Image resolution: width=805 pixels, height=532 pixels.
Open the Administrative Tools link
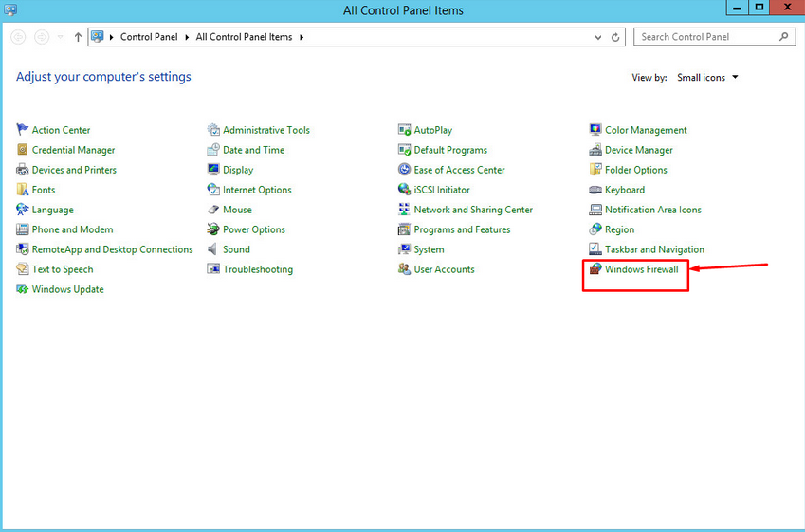point(265,130)
